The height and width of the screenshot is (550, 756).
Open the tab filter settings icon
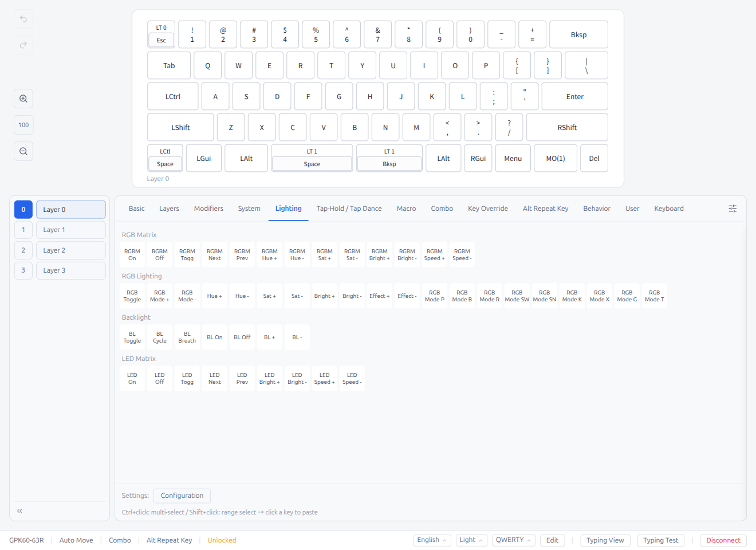pyautogui.click(x=733, y=209)
